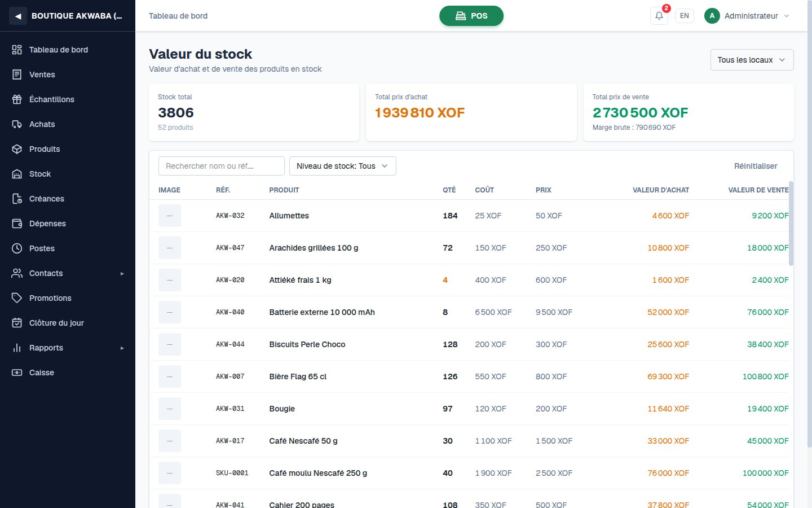Click the Attiéké frais 1 kg product name

(x=300, y=280)
